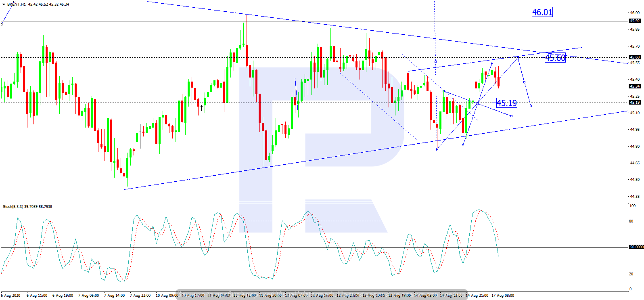Image resolution: width=644 pixels, height=300 pixels.
Task: Click the 45.70 price axis label
Action: [x=635, y=46]
